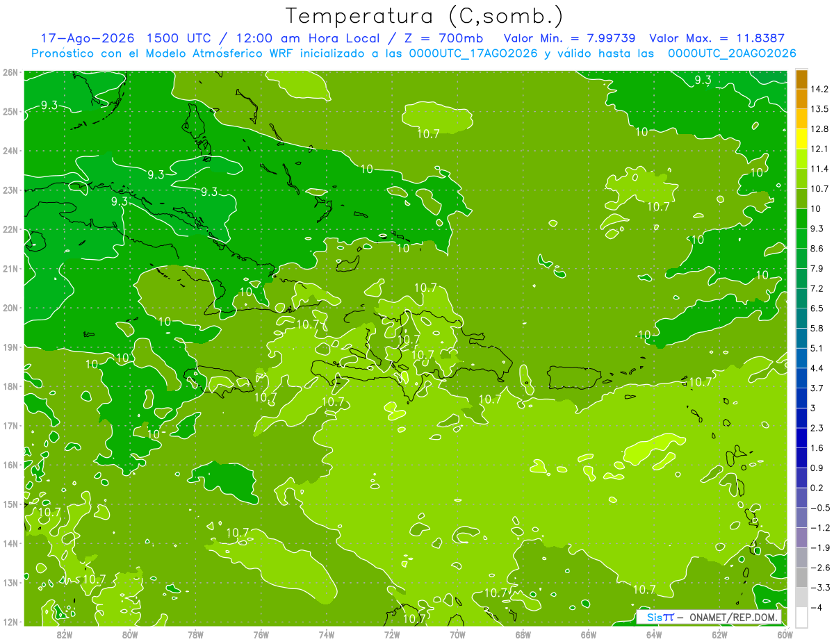Click the "12.1" color scale label

click(x=819, y=149)
